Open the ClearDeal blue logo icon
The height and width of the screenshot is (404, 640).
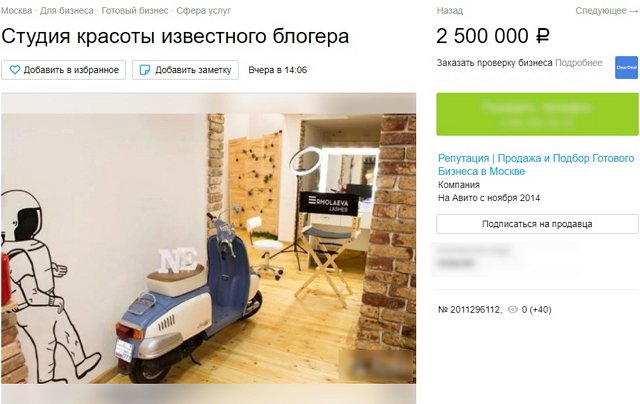click(x=627, y=67)
